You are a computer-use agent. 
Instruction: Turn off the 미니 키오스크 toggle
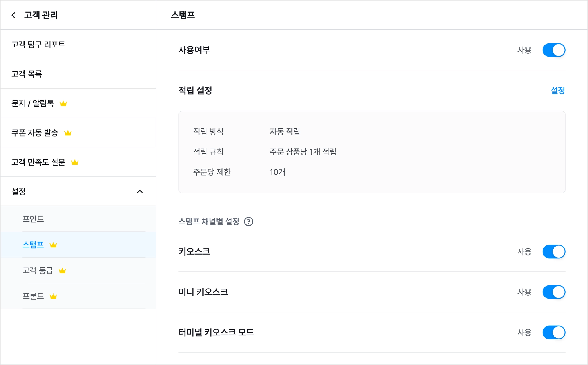click(x=554, y=292)
